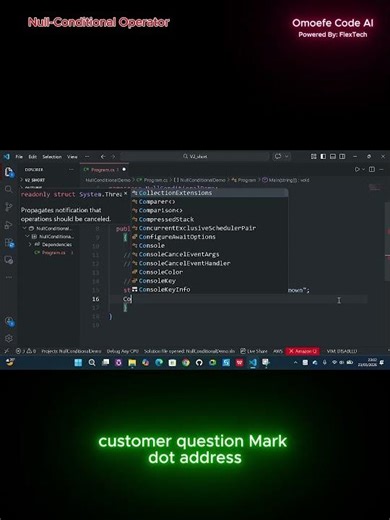
Task: Select the Program.cs editor tab
Action: (x=104, y=170)
